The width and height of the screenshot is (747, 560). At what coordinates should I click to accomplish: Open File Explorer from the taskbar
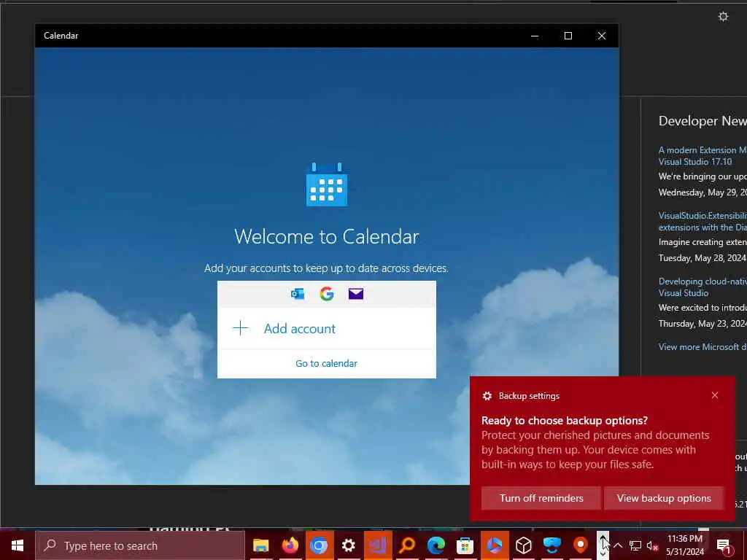coord(260,545)
